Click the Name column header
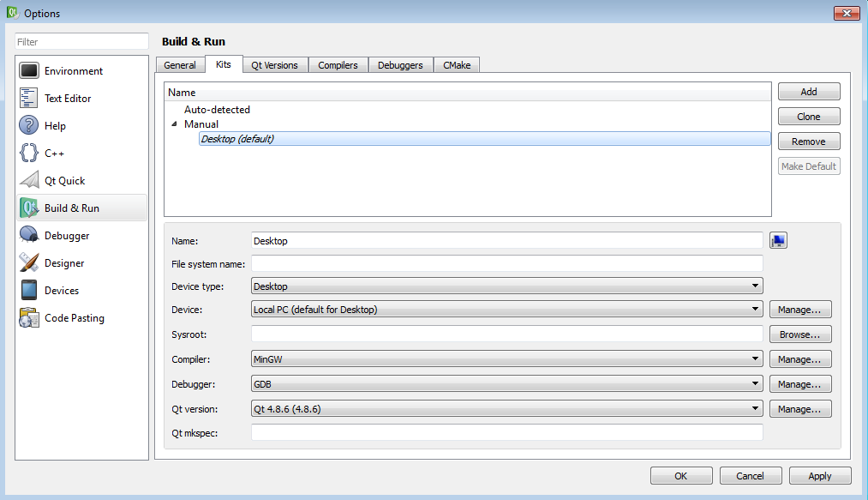Viewport: 868px width, 500px height. point(468,92)
